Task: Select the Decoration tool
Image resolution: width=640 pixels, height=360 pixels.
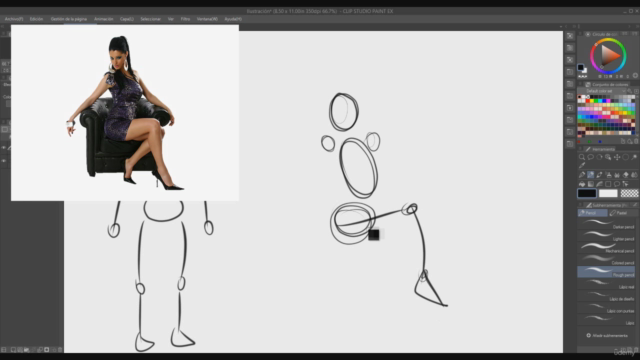Action: pyautogui.click(x=617, y=175)
